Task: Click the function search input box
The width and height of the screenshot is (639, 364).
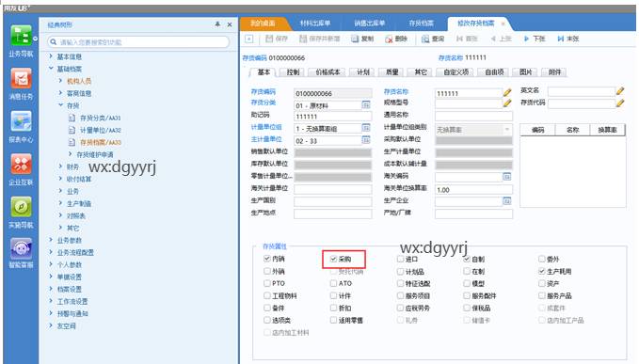Action: coord(138,42)
